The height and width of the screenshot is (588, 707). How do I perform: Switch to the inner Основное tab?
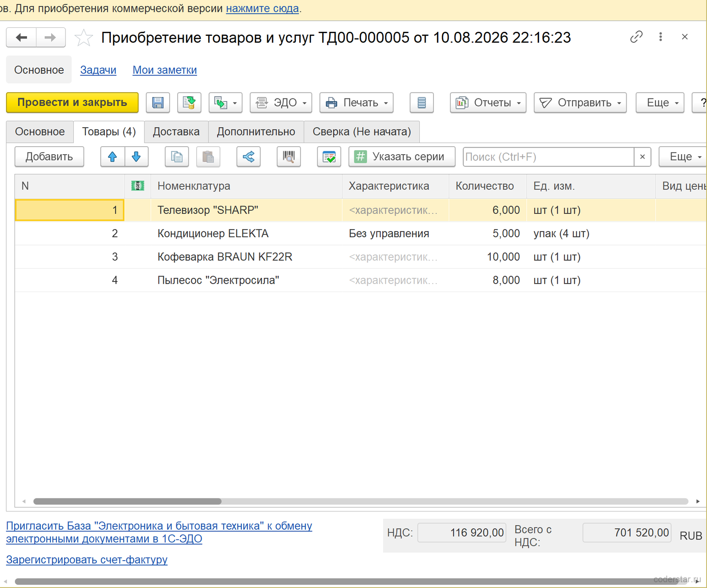point(40,132)
